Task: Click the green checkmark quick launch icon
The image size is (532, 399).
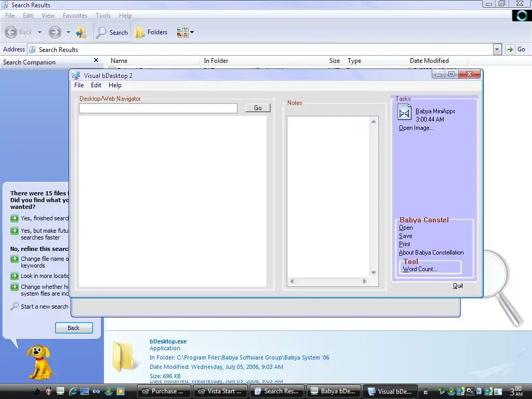Action: tap(109, 391)
